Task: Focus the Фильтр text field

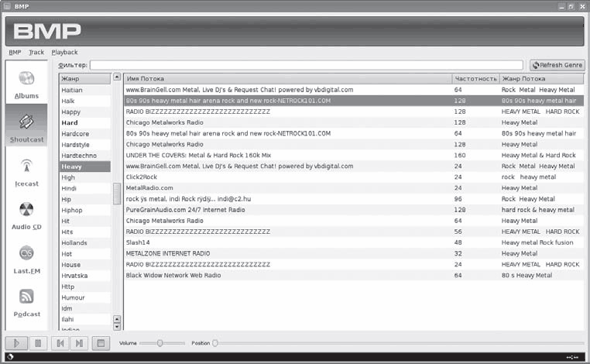Action: [307, 65]
